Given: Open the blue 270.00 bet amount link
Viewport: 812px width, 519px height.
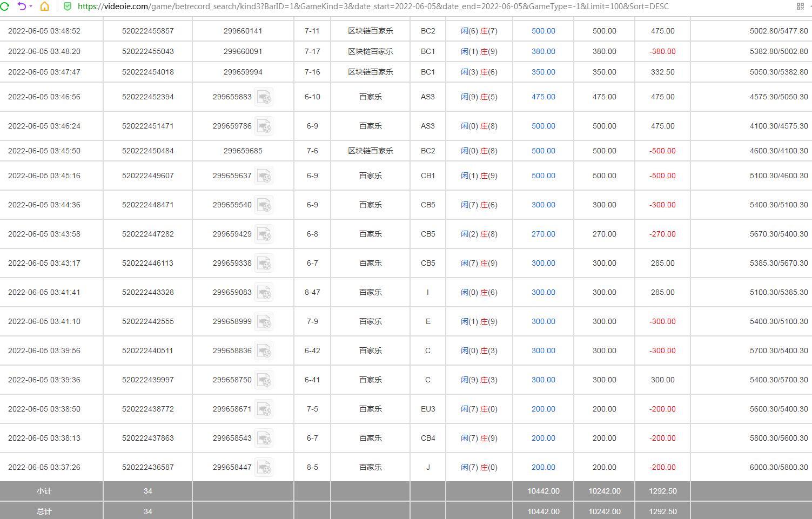Looking at the screenshot, I should click(x=543, y=234).
